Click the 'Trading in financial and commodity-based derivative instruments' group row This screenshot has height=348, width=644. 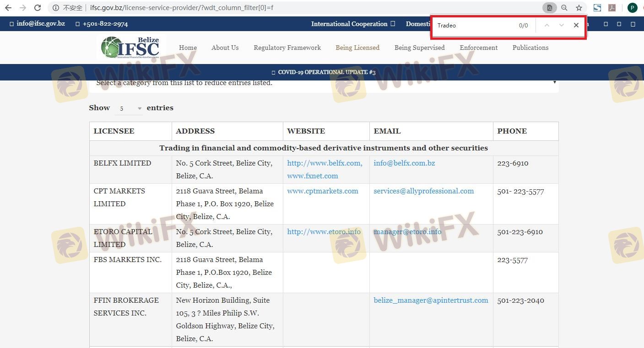pos(324,148)
